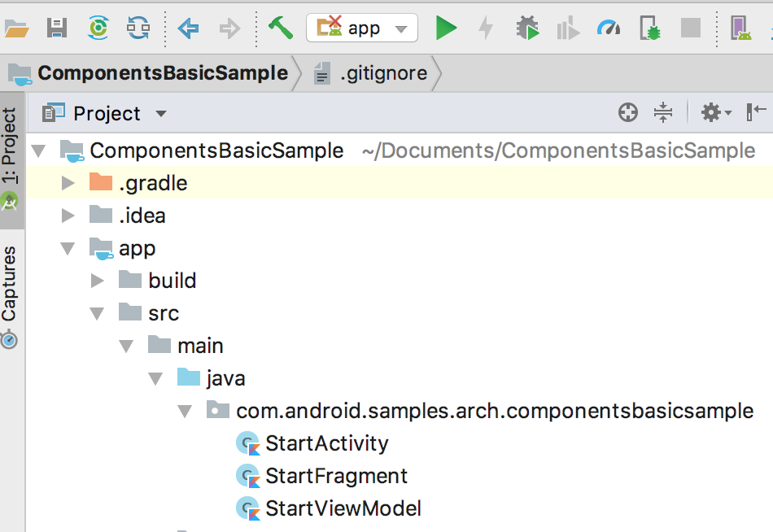
Task: Click the orange .gradle folder icon
Action: pyautogui.click(x=101, y=182)
